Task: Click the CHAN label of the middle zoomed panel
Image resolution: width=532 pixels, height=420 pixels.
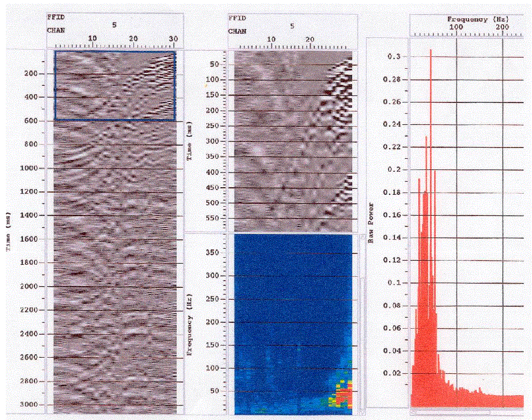Action: pos(237,31)
